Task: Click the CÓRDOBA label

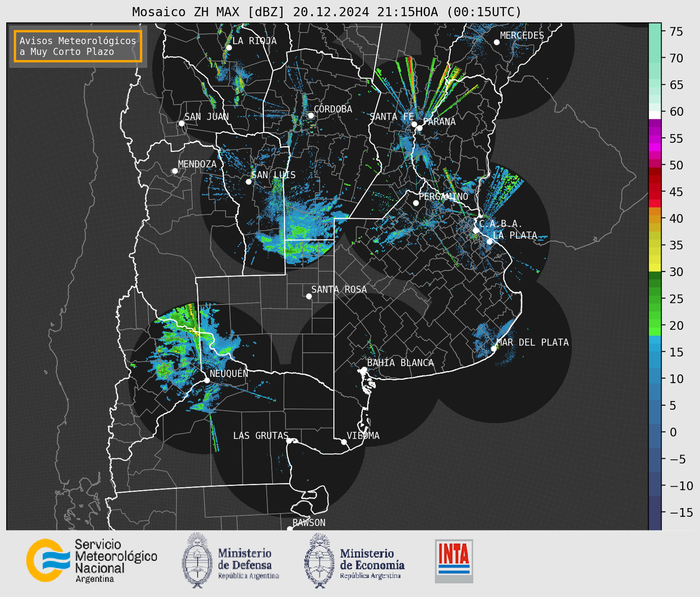Action: click(x=333, y=109)
